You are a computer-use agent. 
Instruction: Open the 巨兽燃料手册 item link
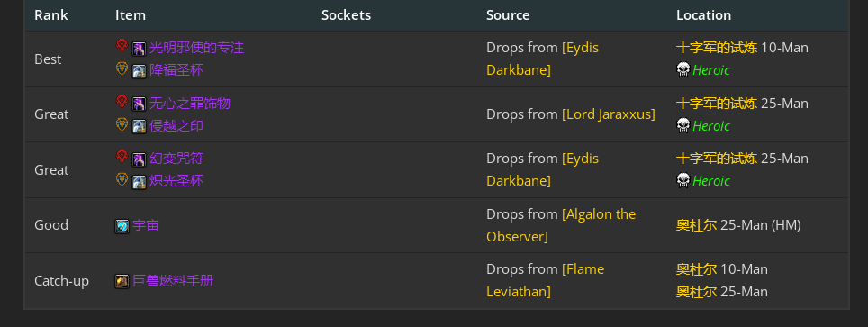pos(173,280)
